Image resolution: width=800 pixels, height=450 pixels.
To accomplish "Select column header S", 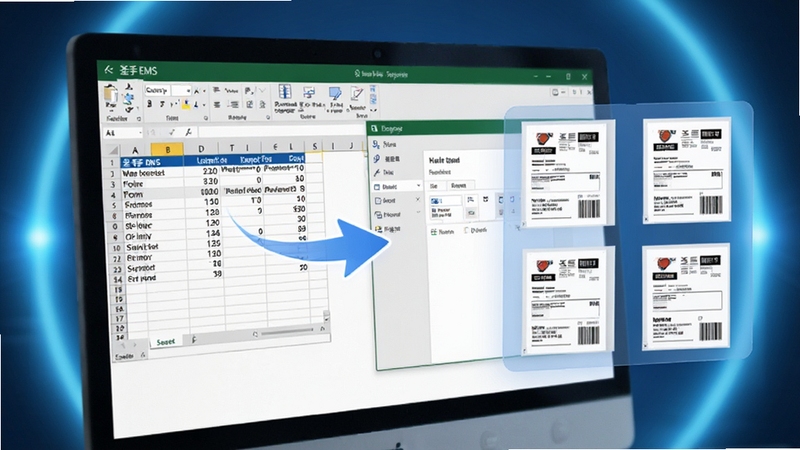I will [314, 146].
